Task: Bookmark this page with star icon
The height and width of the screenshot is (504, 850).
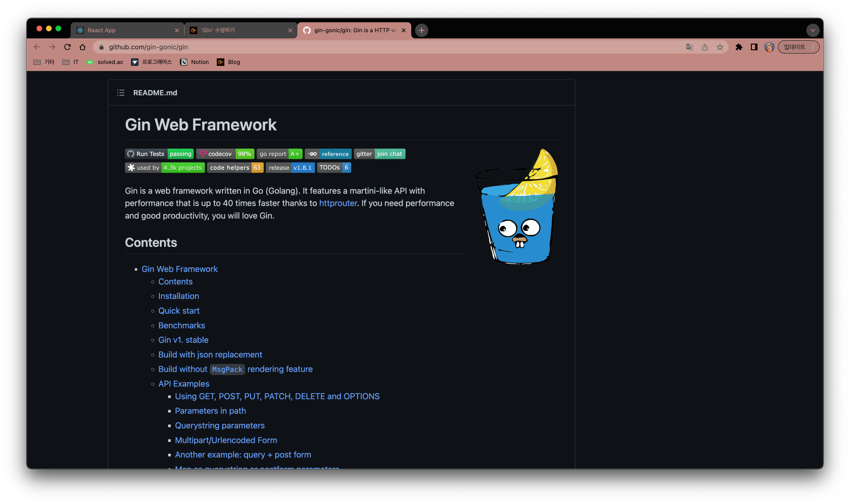Action: (720, 47)
